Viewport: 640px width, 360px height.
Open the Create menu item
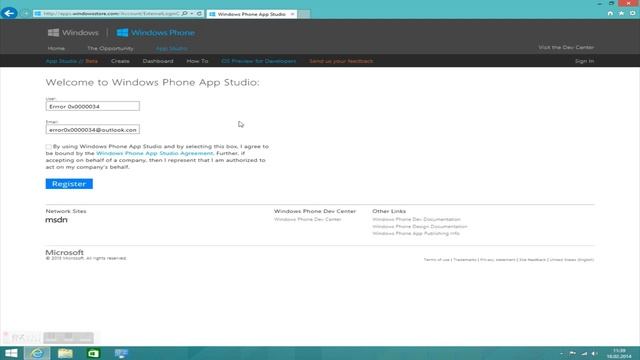click(x=120, y=61)
